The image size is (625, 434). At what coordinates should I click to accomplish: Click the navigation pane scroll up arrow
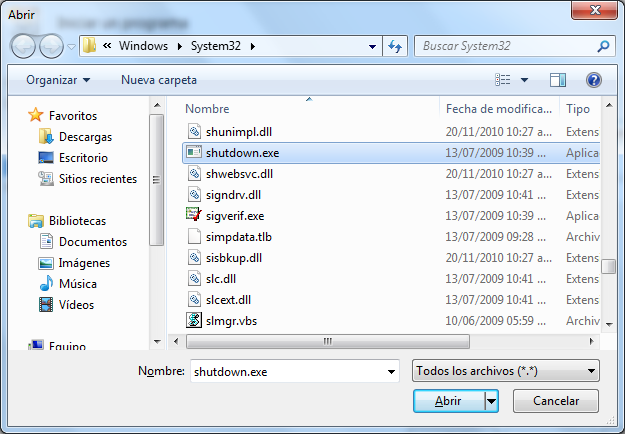157,105
